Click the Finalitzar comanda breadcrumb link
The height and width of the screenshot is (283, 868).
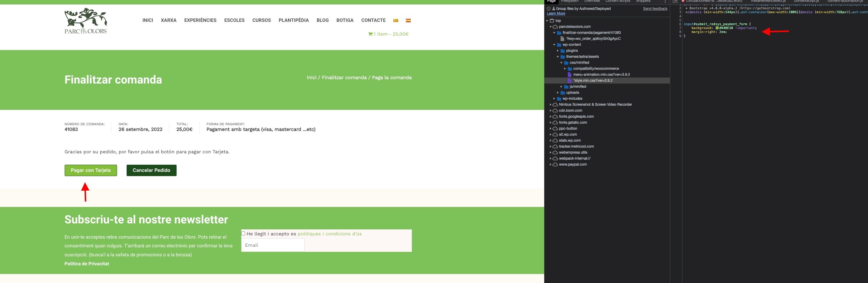click(x=344, y=78)
